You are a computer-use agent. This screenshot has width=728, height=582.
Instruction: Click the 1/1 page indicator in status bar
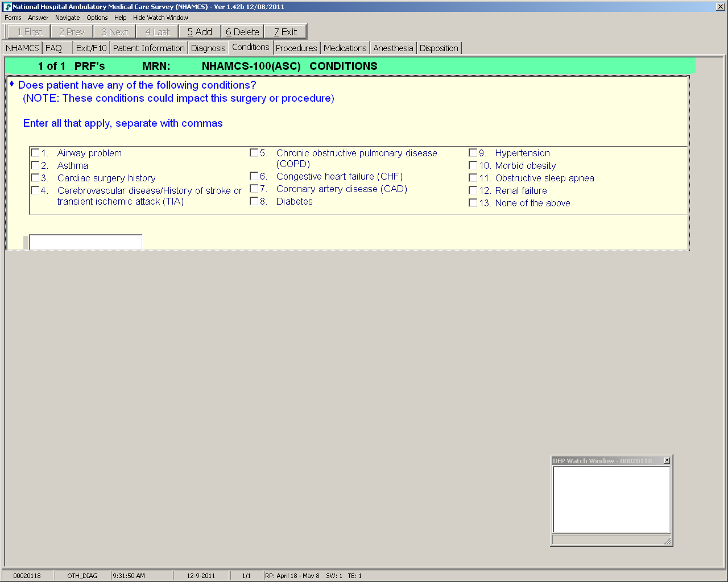(x=246, y=576)
